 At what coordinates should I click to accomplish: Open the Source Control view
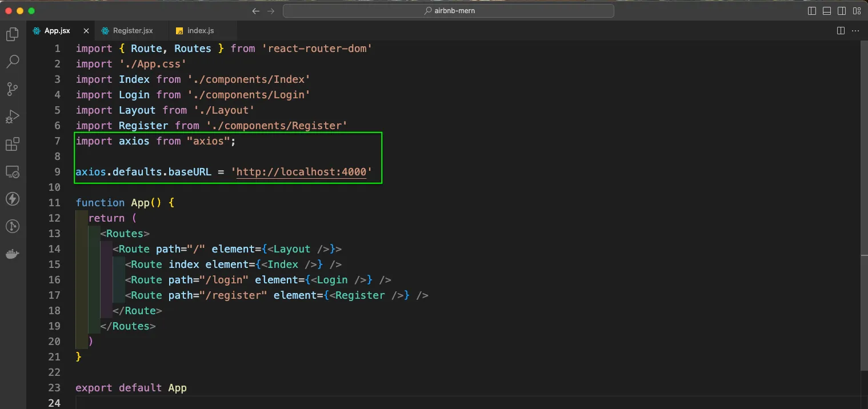click(x=13, y=89)
